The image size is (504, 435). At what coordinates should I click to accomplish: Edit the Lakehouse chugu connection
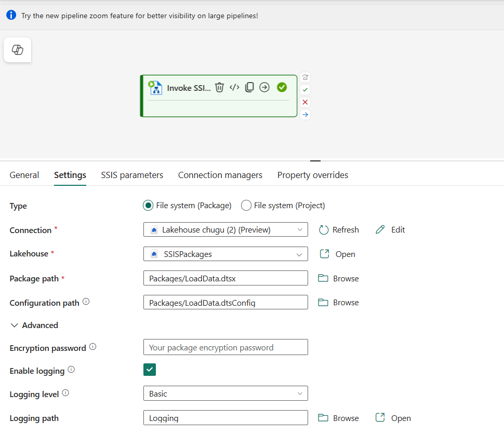(x=390, y=229)
